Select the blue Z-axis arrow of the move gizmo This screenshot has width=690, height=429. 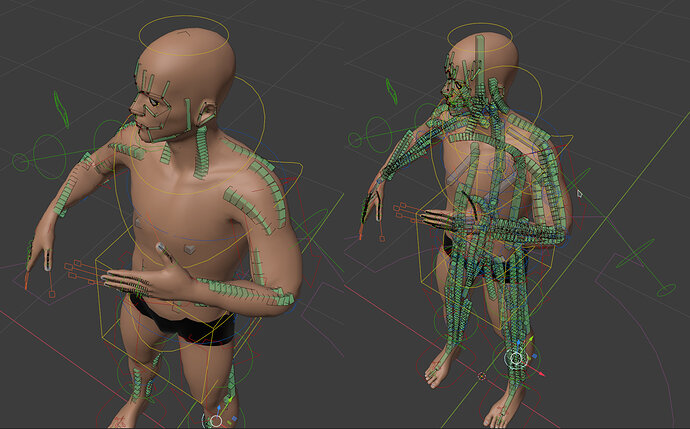click(x=518, y=342)
